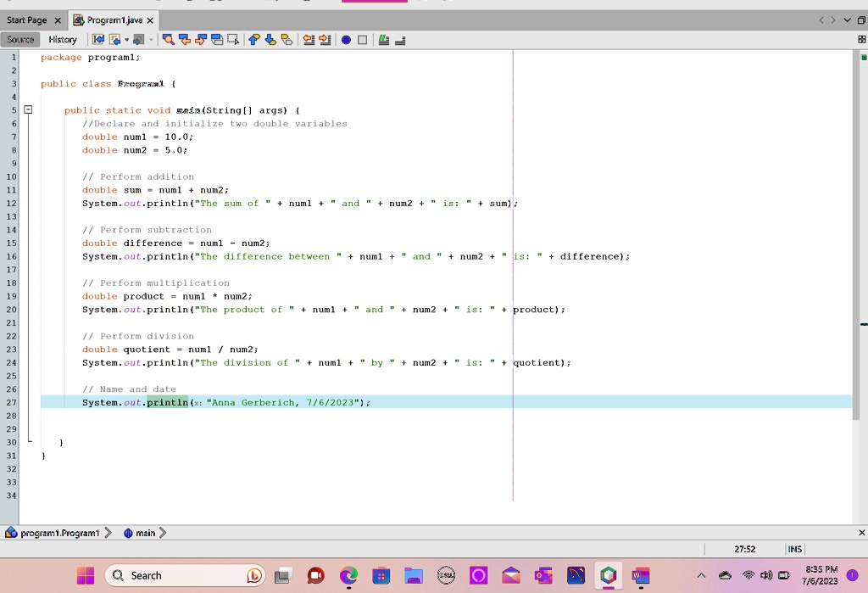Image resolution: width=868 pixels, height=593 pixels.
Task: Open Microsoft Word from taskbar
Action: click(x=641, y=576)
